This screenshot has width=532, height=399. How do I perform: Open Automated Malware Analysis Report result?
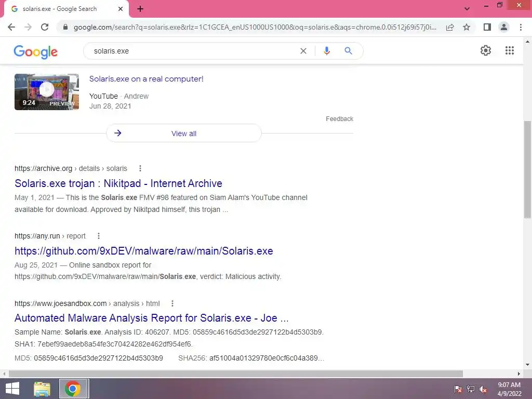tap(152, 318)
